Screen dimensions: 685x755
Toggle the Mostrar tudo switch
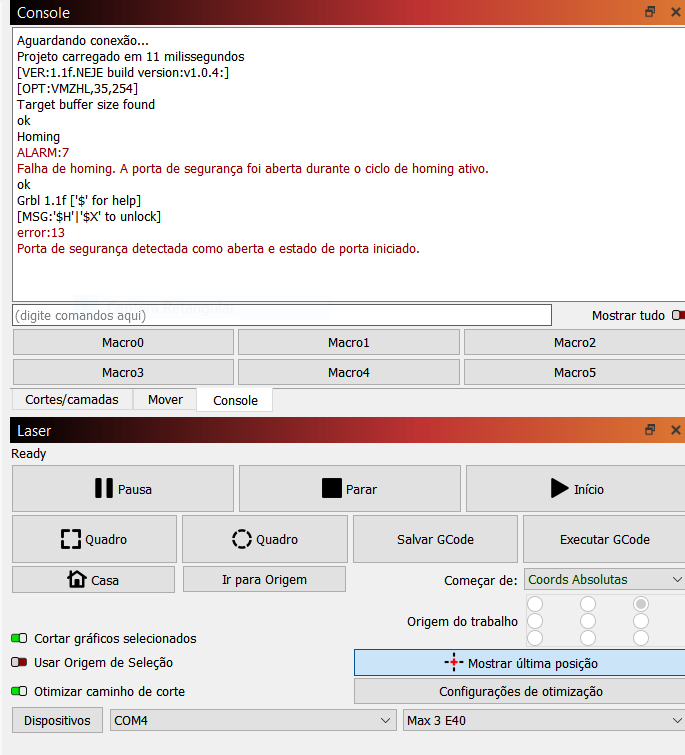coord(678,316)
